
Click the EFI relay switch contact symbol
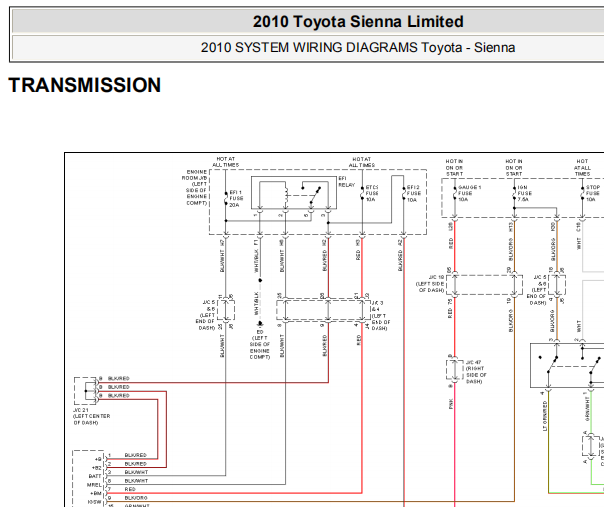[x=314, y=195]
